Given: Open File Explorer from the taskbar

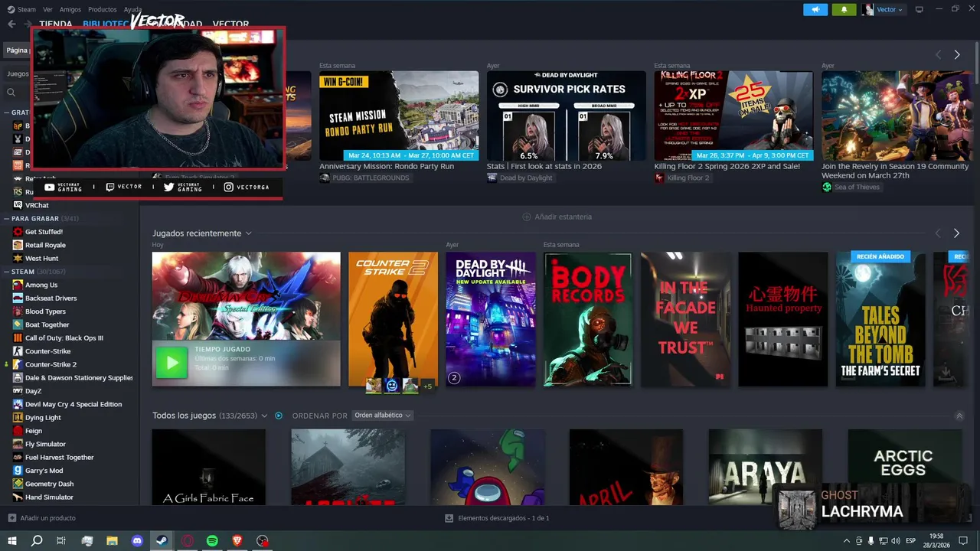Looking at the screenshot, I should pyautogui.click(x=112, y=540).
